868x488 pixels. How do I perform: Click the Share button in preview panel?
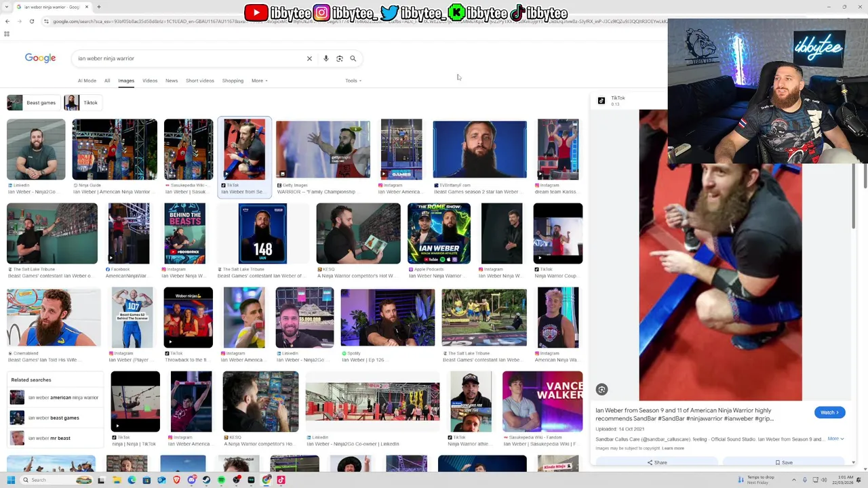(x=656, y=462)
